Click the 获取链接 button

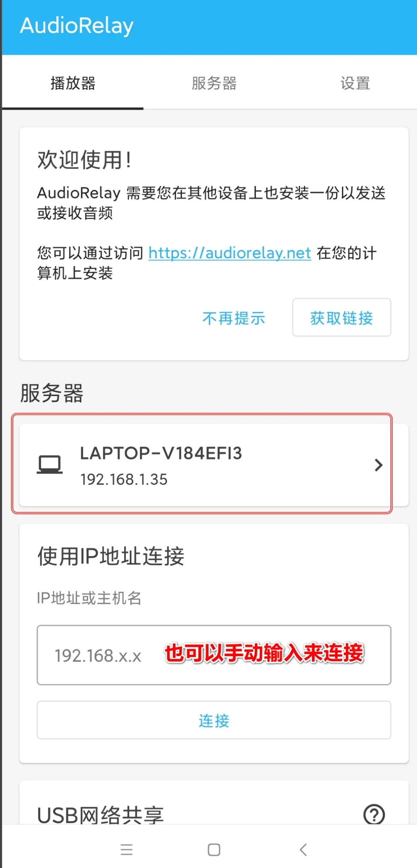pos(342,318)
